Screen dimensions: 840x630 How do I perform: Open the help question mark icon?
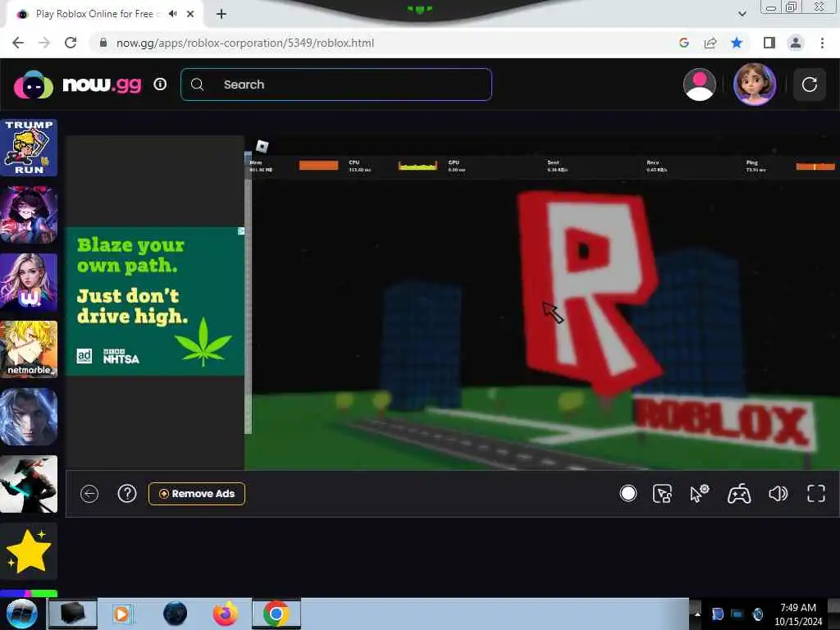click(x=127, y=493)
